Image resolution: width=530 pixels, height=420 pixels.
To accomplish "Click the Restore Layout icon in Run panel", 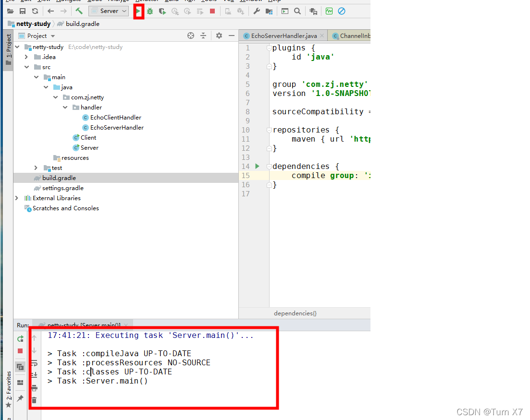I will pos(20,383).
